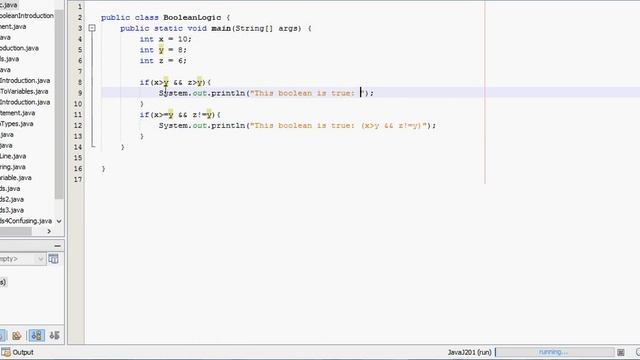Click the process list icon after progress bar

point(621,352)
